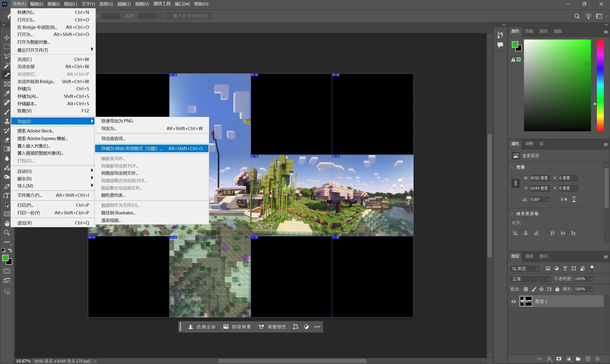610x364 pixels.
Task: Open the 不透明度 opacity dropdown arrow
Action: coord(591,279)
